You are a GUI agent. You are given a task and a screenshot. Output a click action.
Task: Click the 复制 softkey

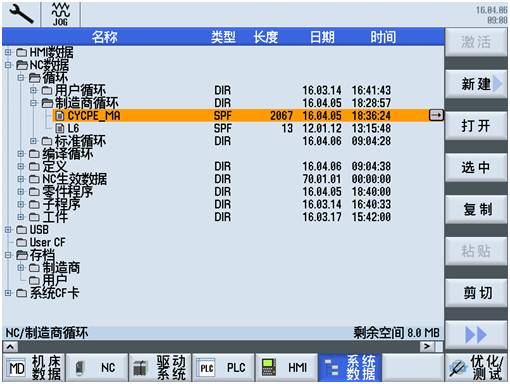[x=476, y=209]
